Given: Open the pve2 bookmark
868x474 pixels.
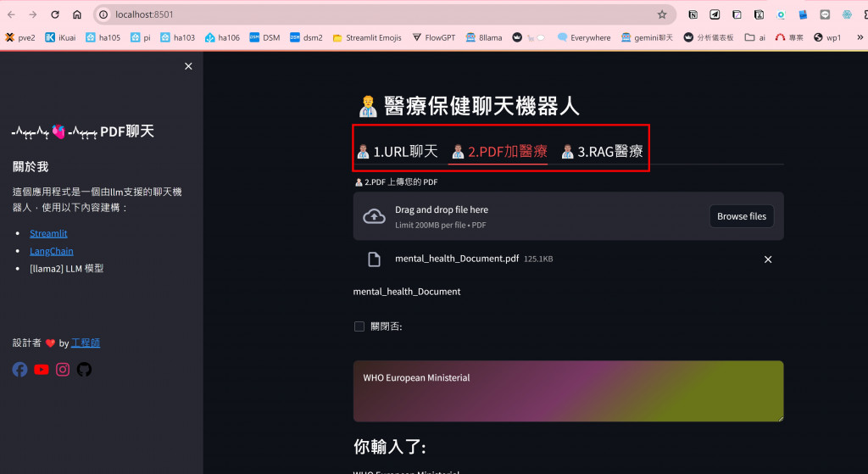Looking at the screenshot, I should pos(20,37).
